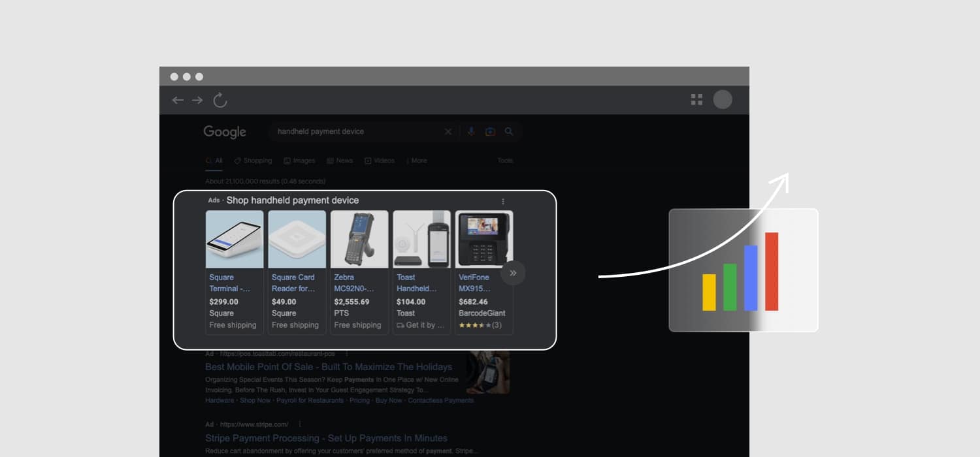Click the Toast ad's side image thumbnail
Screen dimensions: 980x457
488,372
